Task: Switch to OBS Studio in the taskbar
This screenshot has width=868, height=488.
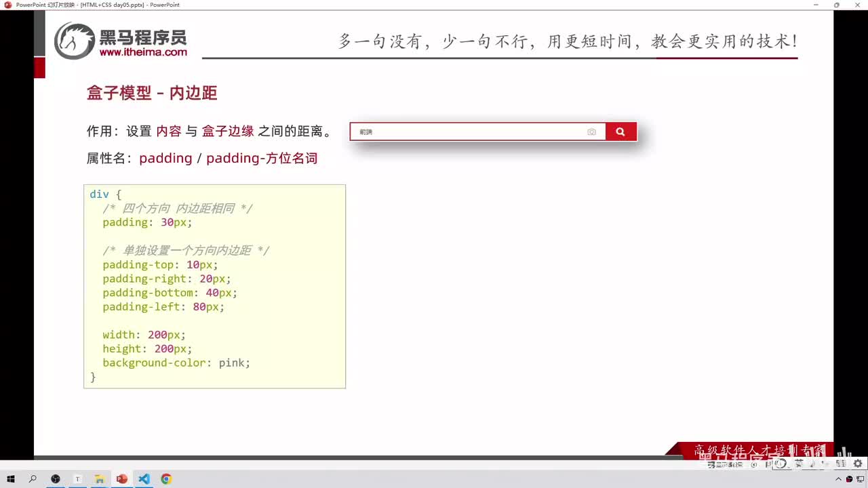Action: [56, 479]
